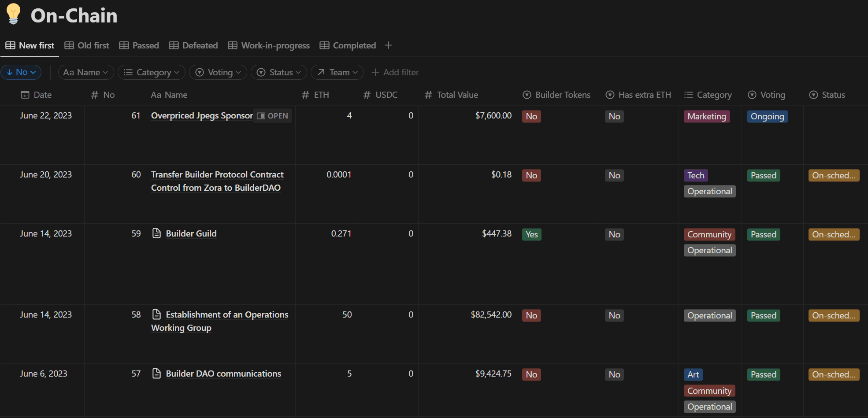Click the $82,542.00 total value cell
Image resolution: width=868 pixels, height=418 pixels.
(491, 314)
